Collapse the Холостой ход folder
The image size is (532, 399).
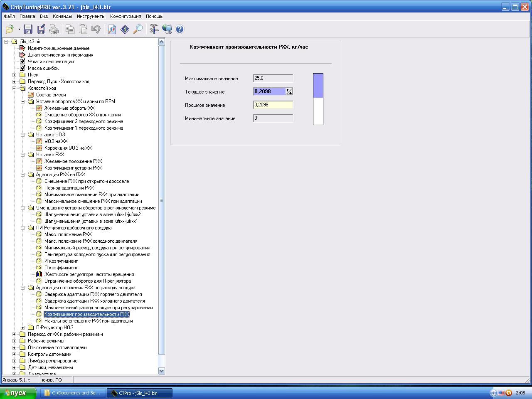(x=15, y=88)
